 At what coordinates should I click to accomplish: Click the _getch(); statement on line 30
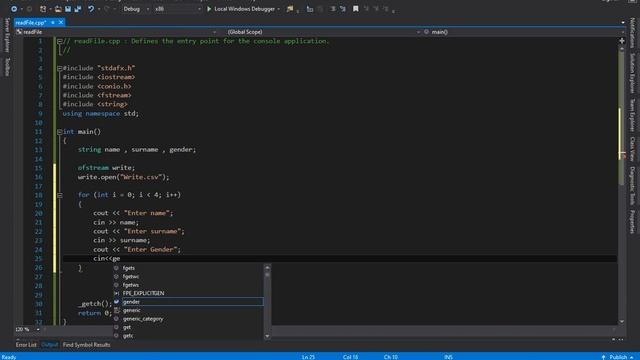pos(95,304)
